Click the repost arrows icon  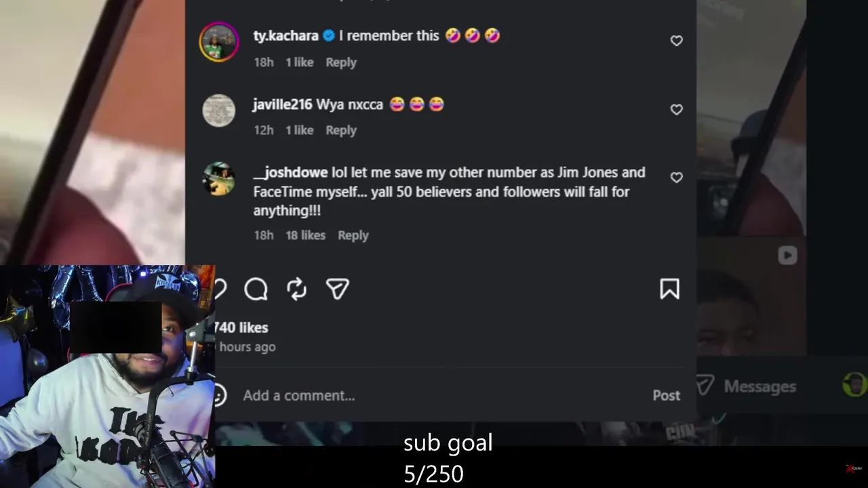[297, 289]
